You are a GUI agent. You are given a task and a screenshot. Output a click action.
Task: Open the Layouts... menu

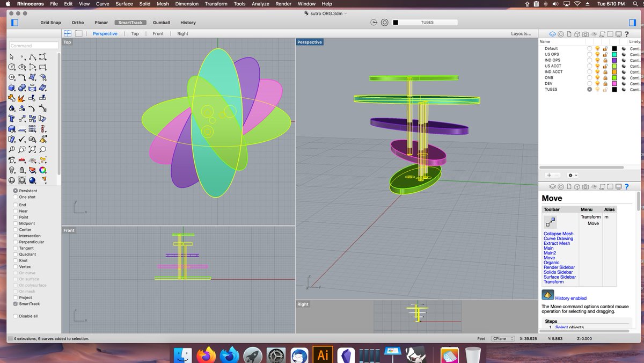point(521,33)
